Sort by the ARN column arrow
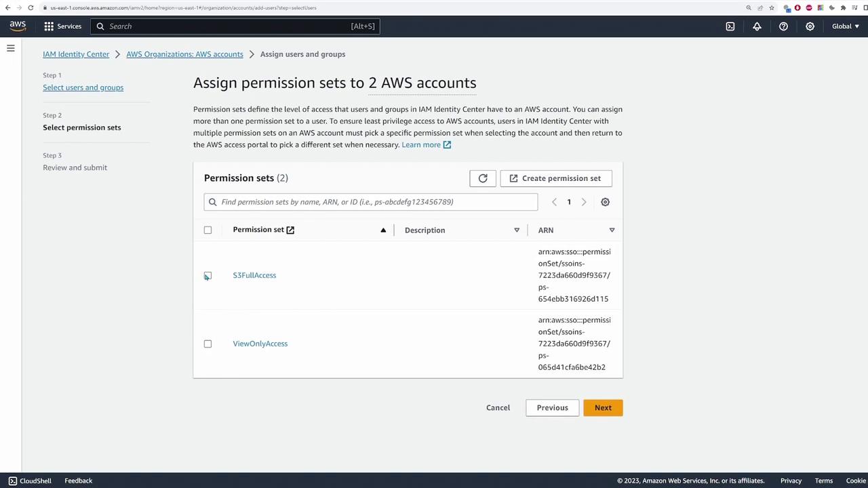Viewport: 868px width, 488px height. coord(612,230)
